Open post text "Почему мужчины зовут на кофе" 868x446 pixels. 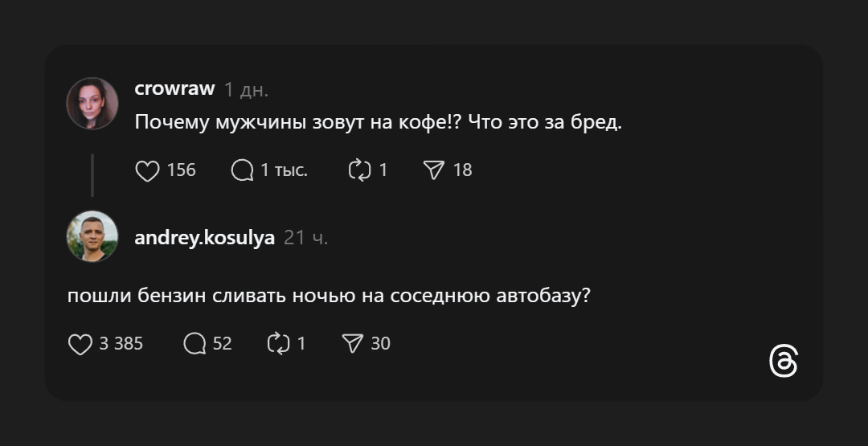[377, 123]
